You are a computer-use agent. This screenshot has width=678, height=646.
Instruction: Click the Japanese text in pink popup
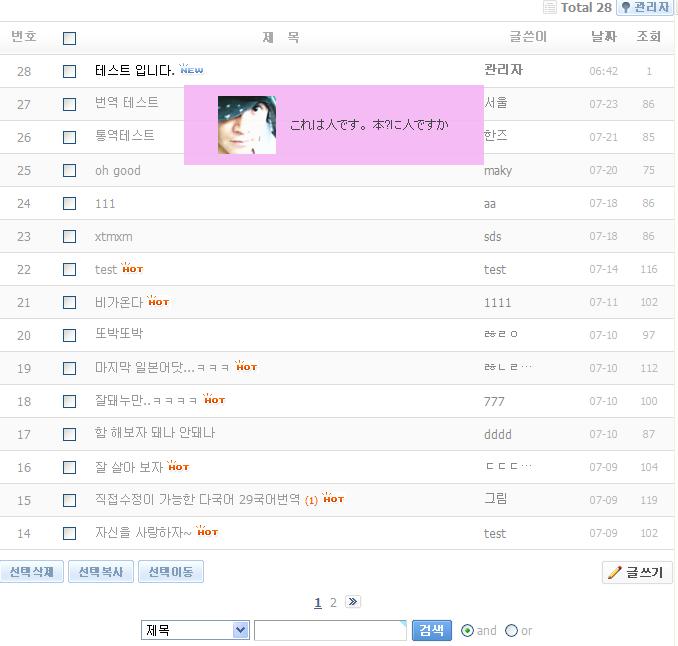369,125
